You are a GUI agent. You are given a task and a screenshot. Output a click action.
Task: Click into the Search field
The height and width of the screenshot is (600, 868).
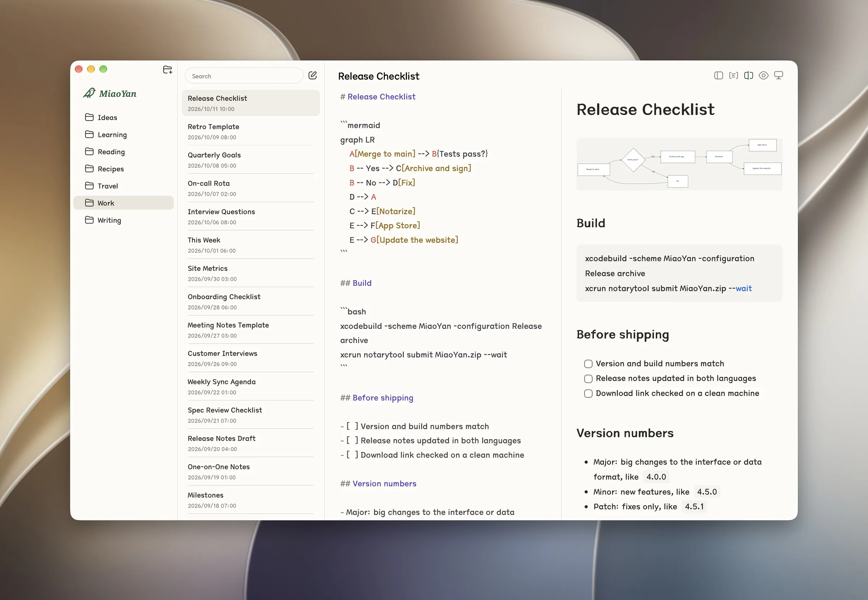click(244, 76)
